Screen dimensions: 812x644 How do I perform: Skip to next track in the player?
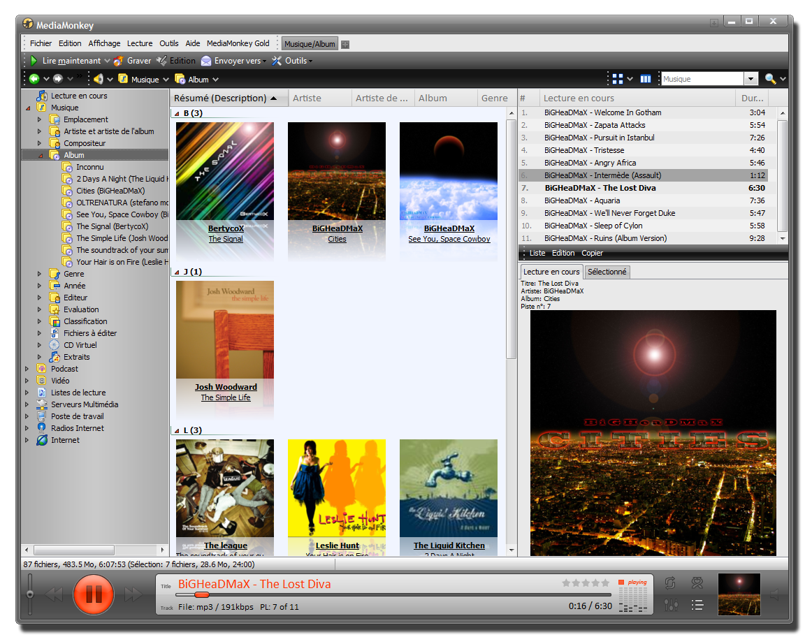point(133,594)
